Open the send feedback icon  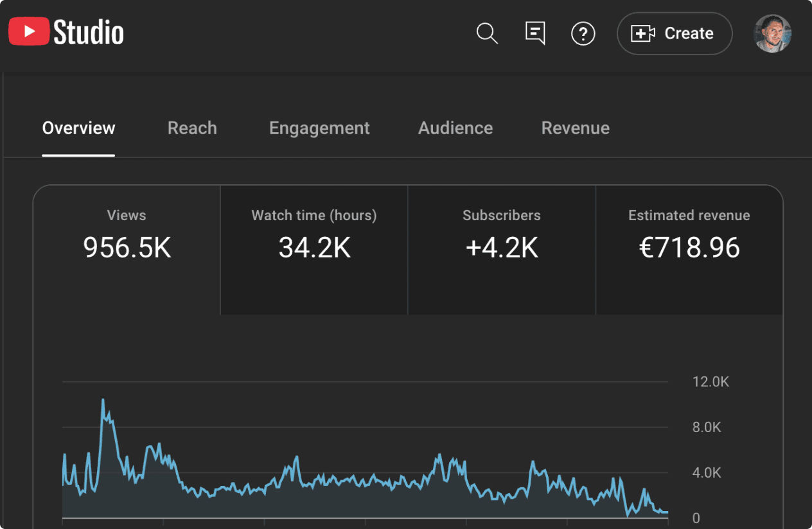coord(535,33)
